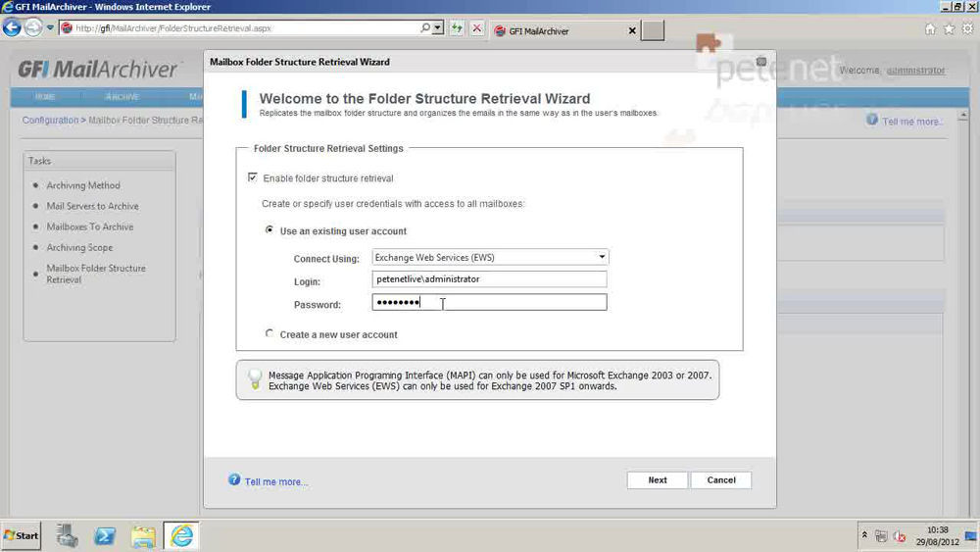980x552 pixels.
Task: Close the GFI MailArchiver tab
Action: pos(632,30)
